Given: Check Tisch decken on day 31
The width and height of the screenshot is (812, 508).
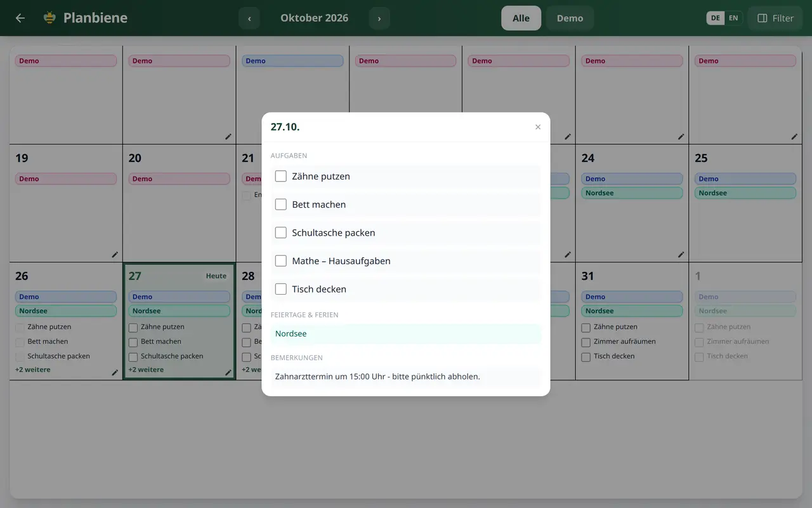Looking at the screenshot, I should coord(586,357).
